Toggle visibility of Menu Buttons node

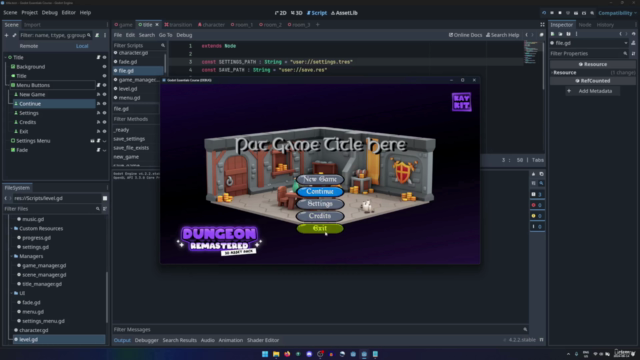click(104, 85)
